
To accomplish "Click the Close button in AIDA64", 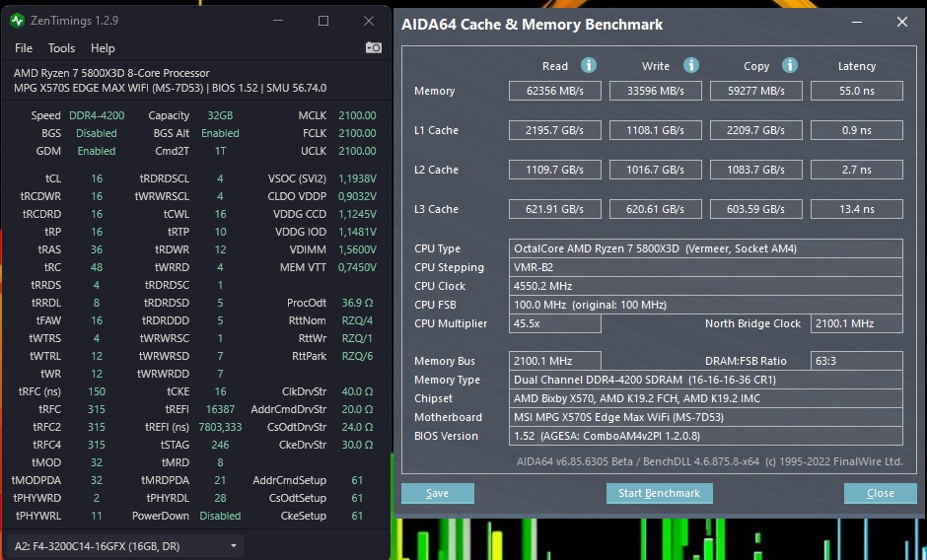I will pos(881,493).
